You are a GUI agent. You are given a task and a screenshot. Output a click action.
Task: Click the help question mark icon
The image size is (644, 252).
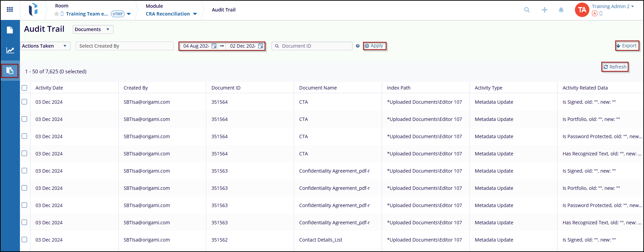coord(358,46)
